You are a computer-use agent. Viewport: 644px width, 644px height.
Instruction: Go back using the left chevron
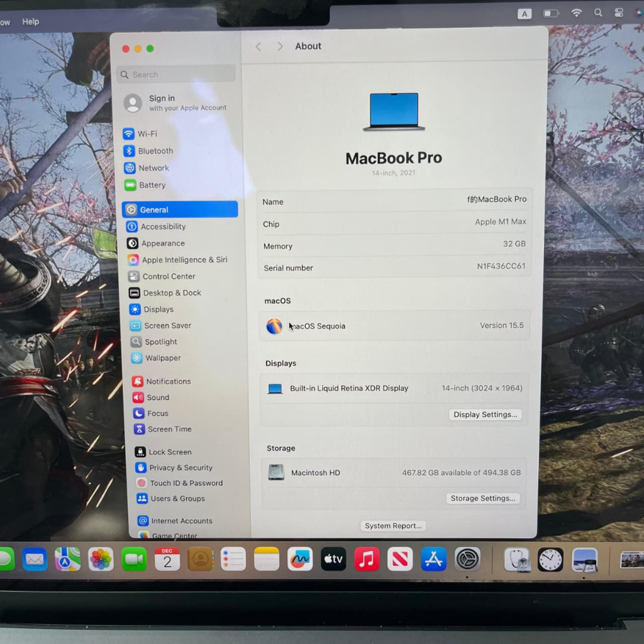point(258,47)
